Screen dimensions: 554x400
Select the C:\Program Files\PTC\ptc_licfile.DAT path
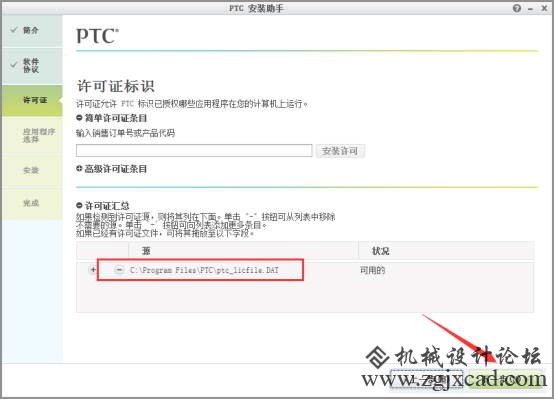pos(204,270)
